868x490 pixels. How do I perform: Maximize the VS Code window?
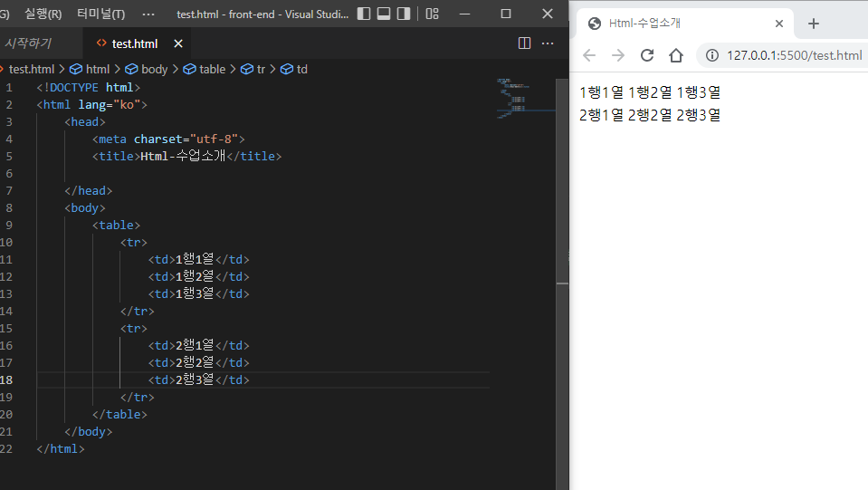coord(505,14)
